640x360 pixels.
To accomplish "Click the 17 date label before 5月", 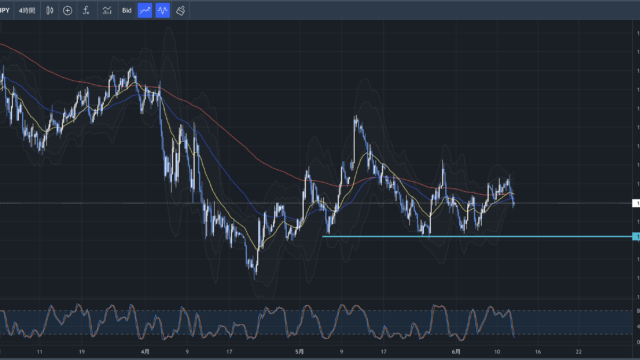I will coord(229,351).
